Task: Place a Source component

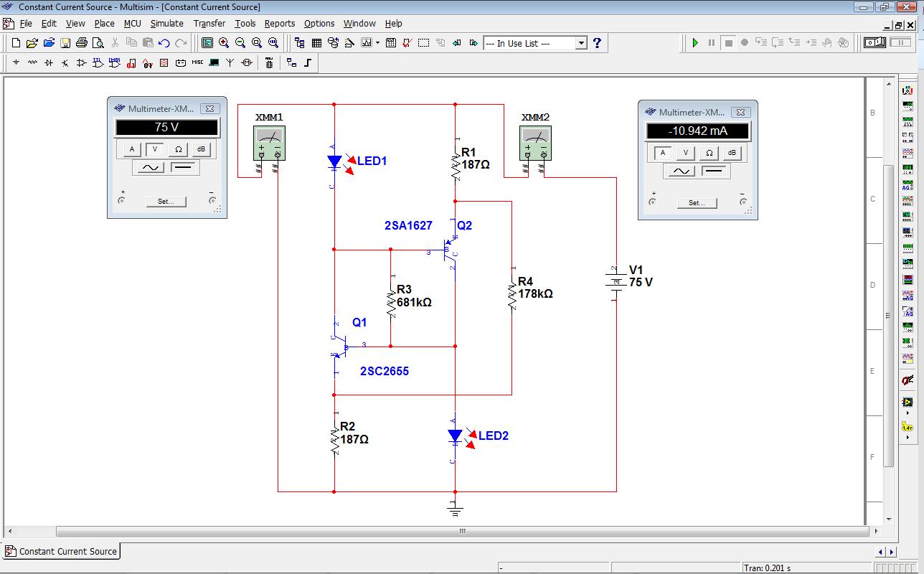Action: [16, 63]
